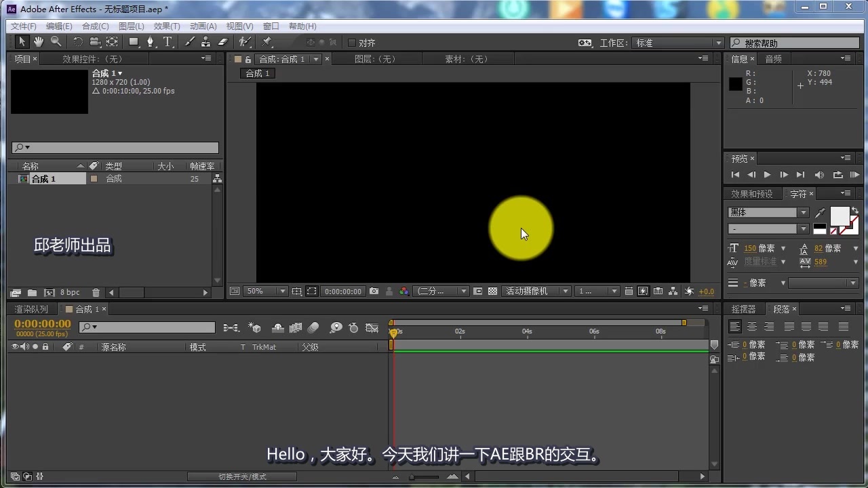Jump to first frame in Preview panel

click(x=735, y=175)
